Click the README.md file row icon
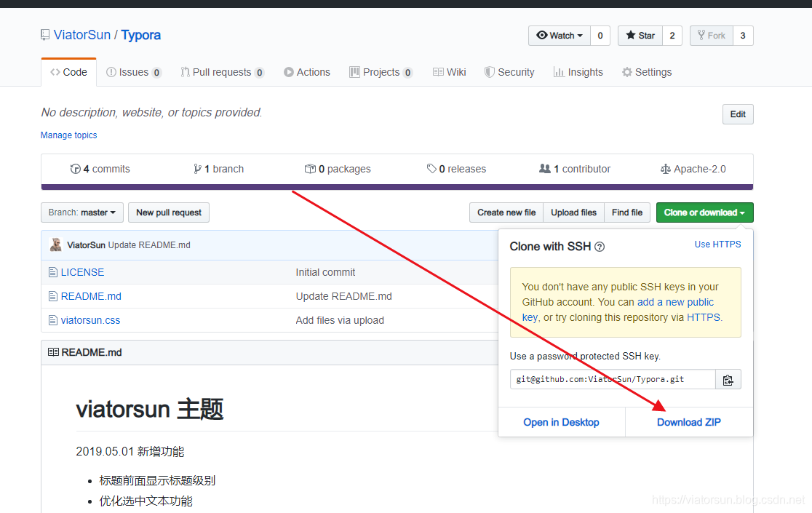The width and height of the screenshot is (812, 513). pyautogui.click(x=53, y=296)
